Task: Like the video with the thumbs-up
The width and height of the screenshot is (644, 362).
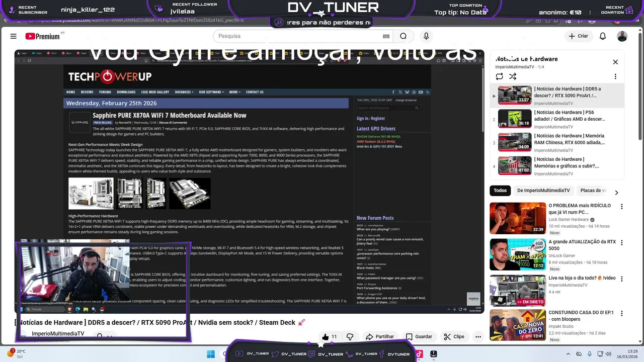Action: pyautogui.click(x=330, y=337)
